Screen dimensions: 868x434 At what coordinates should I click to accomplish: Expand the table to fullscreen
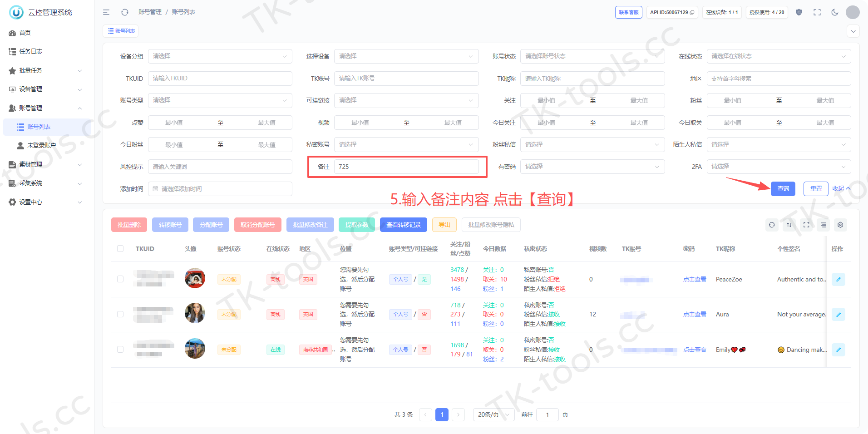806,225
